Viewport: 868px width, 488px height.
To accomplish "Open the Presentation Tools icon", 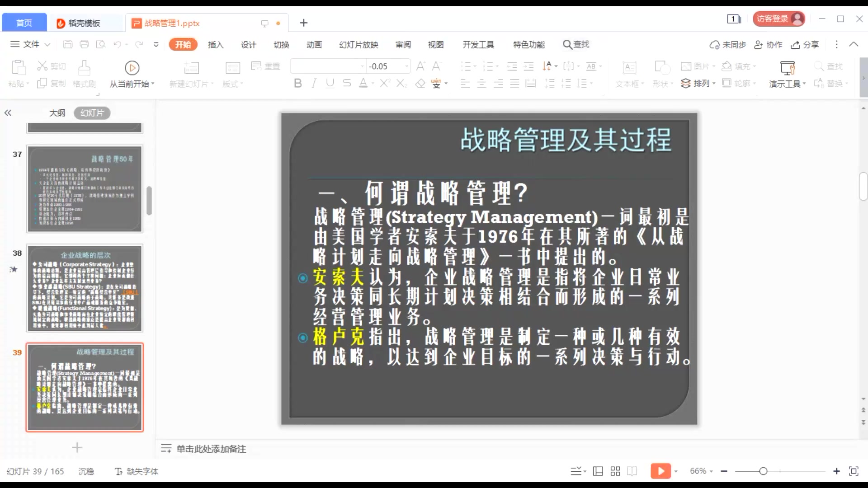I will (788, 68).
